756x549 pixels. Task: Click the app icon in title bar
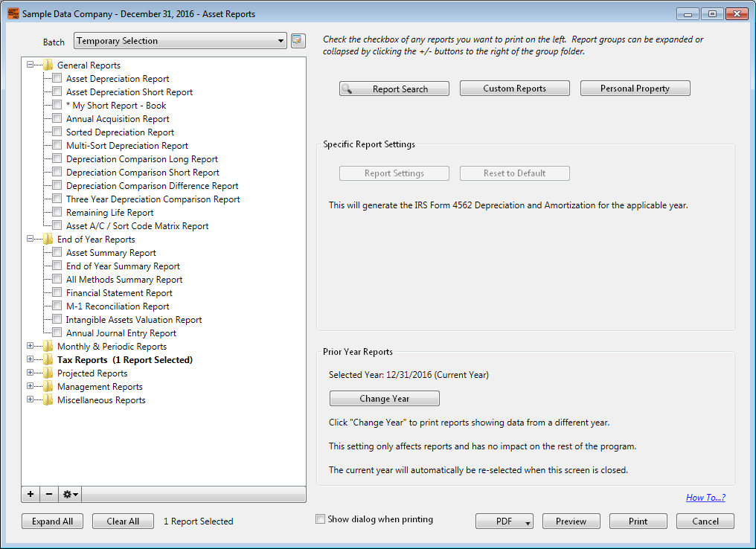13,13
